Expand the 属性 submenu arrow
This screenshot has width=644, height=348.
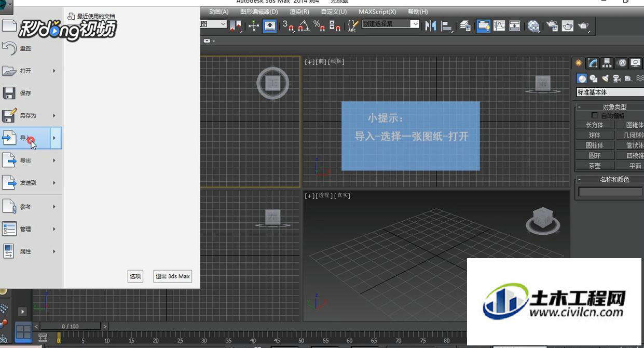(x=54, y=251)
